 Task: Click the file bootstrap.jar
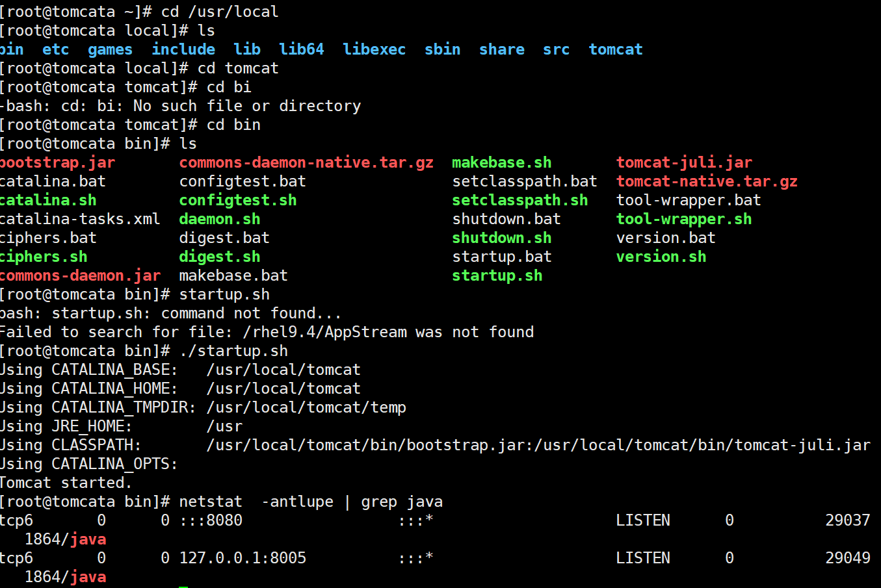[x=57, y=162]
